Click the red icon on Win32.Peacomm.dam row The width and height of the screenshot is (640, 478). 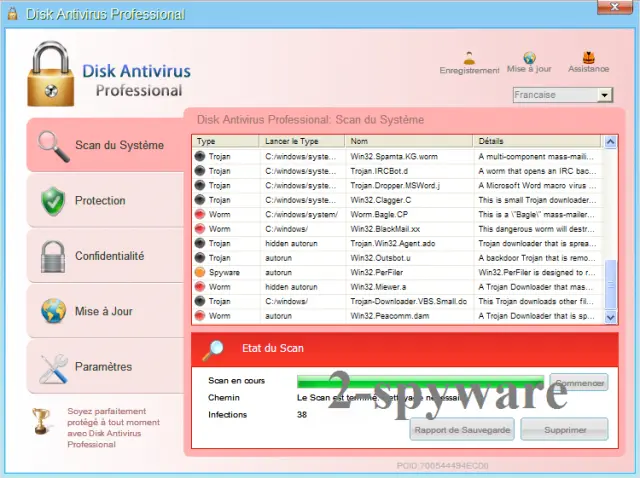[x=200, y=316]
